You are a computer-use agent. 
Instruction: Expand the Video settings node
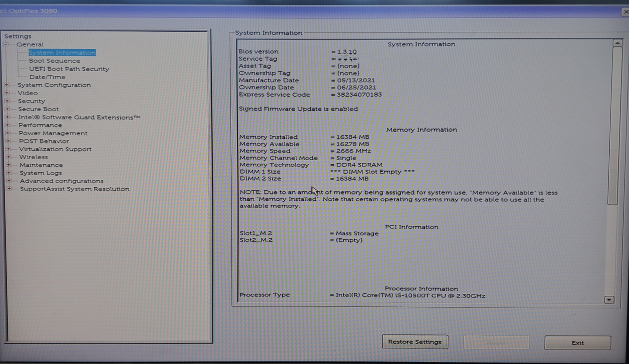click(x=8, y=93)
